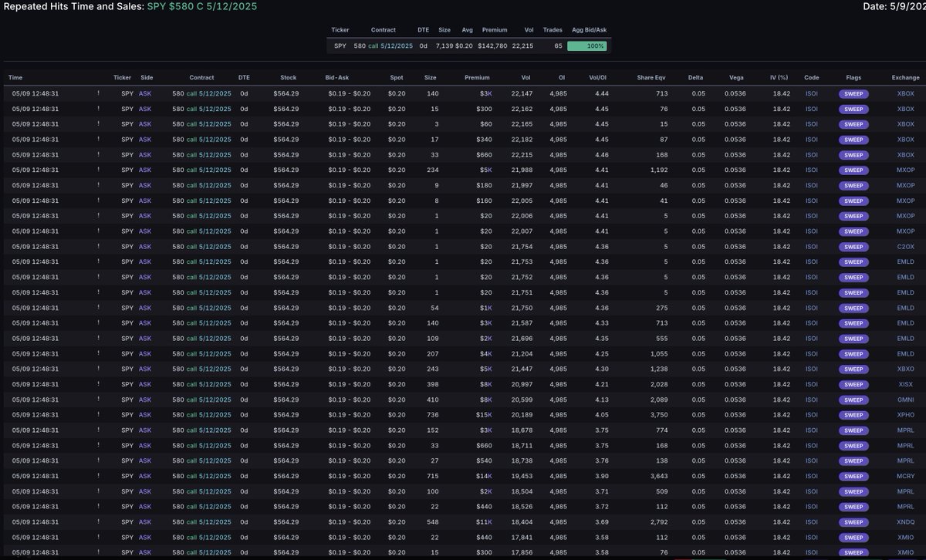Select the share equivalent value 2,792
Viewport: 926px width, 560px height.
pyautogui.click(x=658, y=521)
